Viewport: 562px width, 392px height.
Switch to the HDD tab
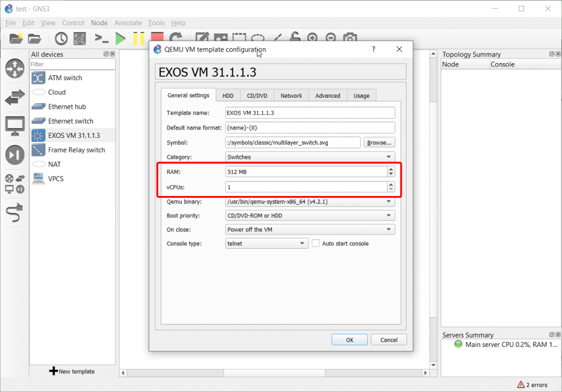click(228, 96)
